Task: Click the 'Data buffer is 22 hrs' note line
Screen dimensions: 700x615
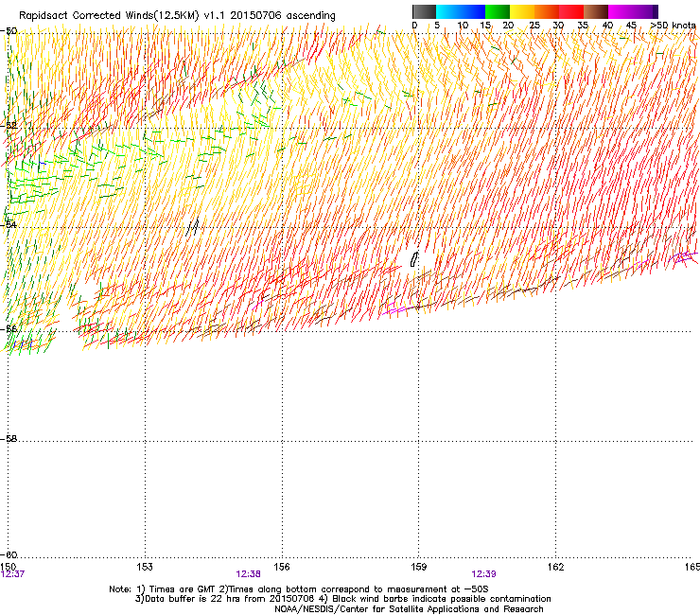Action: (342, 599)
